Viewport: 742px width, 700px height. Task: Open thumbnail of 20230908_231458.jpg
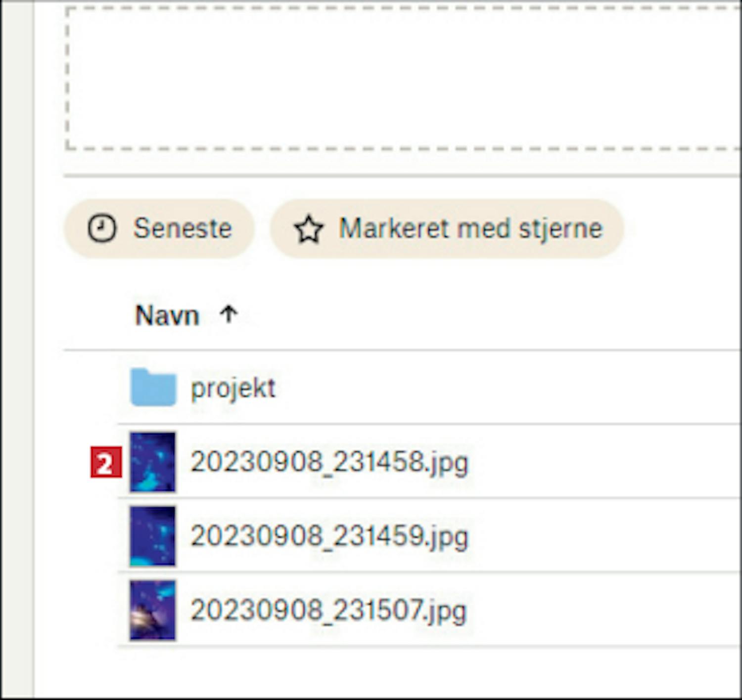pos(152,462)
